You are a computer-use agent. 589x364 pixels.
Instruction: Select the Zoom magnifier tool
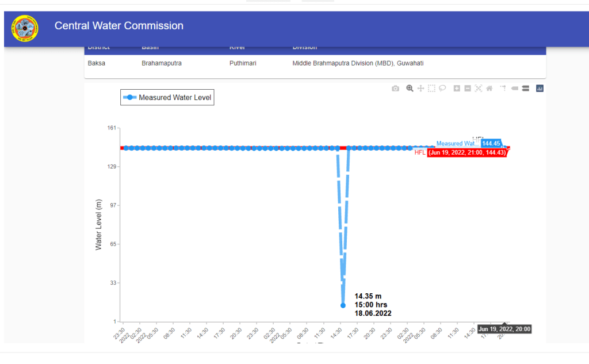coord(410,89)
